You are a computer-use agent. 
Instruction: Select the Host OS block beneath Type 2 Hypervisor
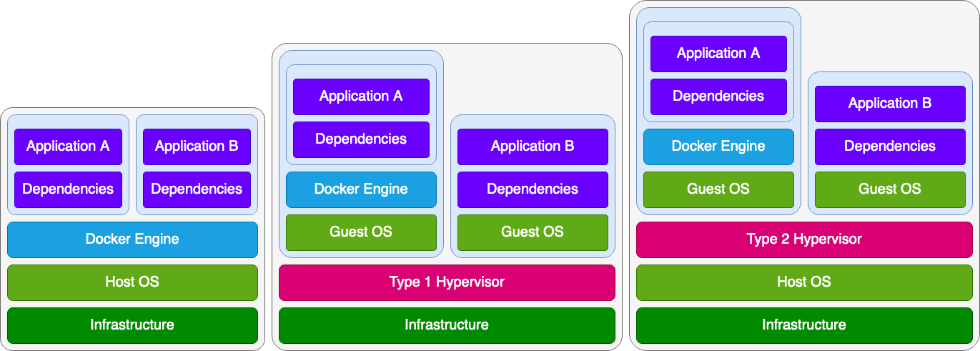point(804,282)
